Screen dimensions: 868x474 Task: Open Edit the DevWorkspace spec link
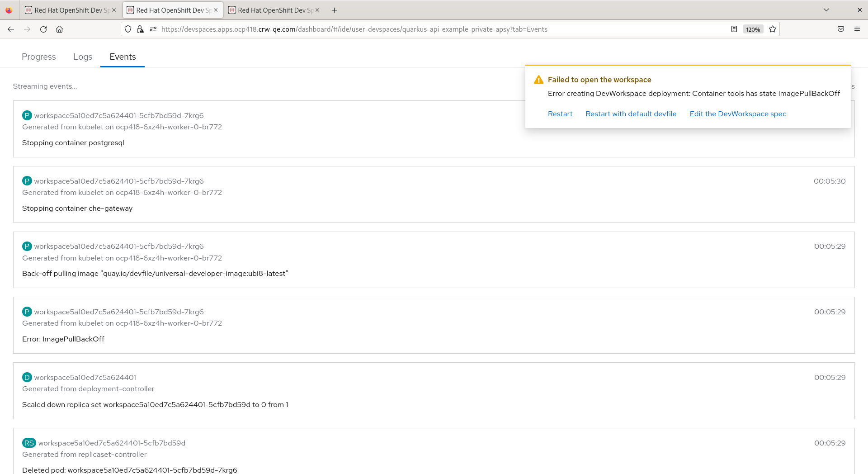point(738,114)
